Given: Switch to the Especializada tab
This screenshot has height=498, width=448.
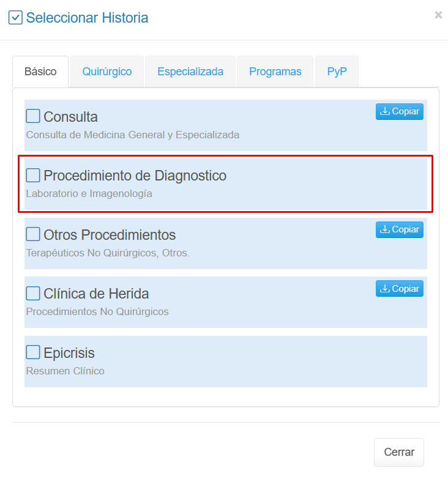Looking at the screenshot, I should 190,72.
